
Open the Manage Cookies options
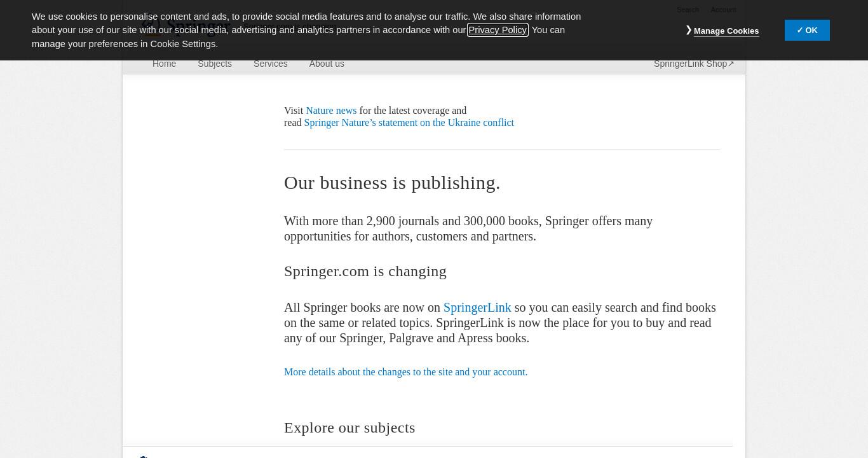(x=726, y=31)
